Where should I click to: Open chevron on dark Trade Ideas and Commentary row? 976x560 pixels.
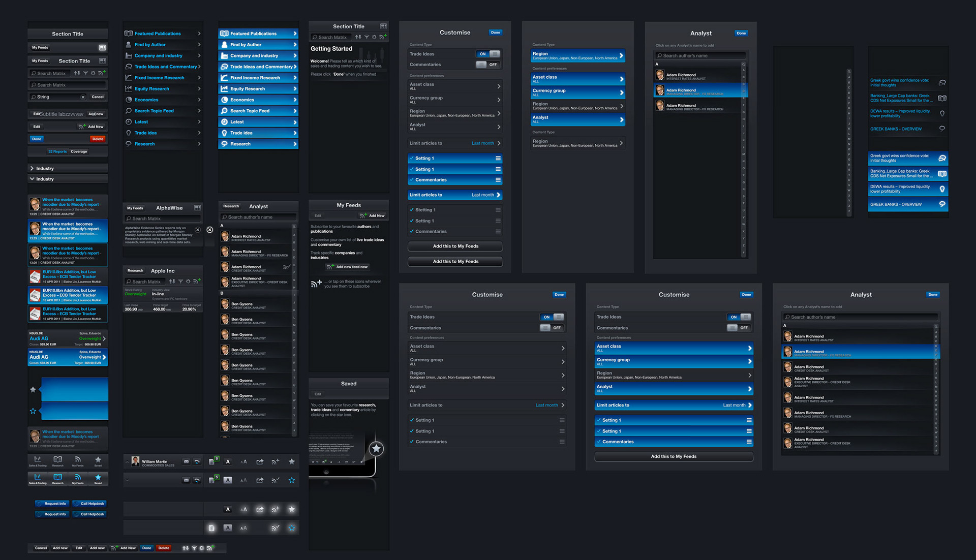(199, 67)
